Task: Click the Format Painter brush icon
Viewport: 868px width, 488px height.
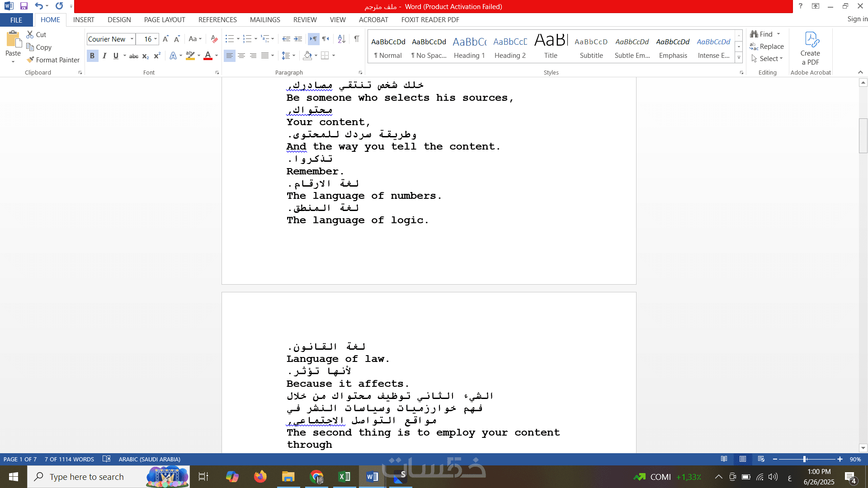Action: [x=30, y=60]
